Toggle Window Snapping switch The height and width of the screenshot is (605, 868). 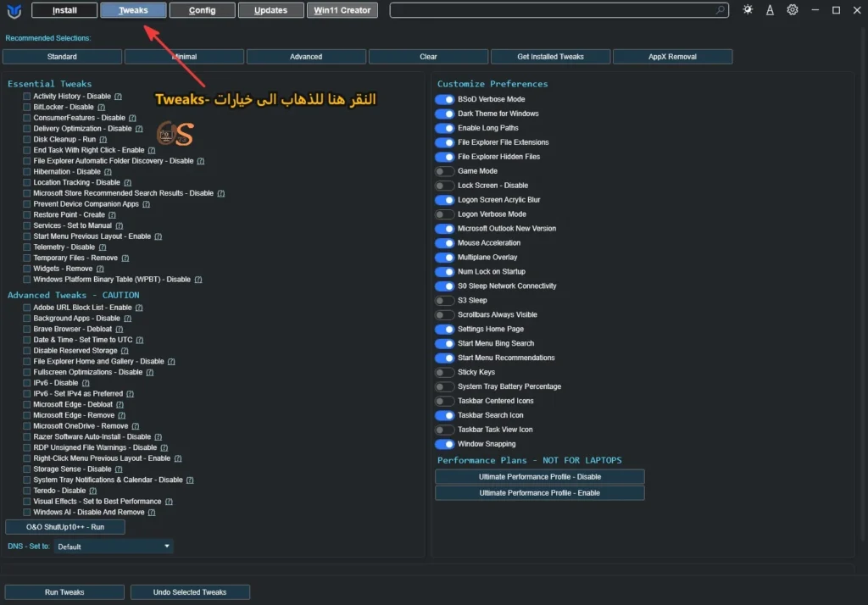click(444, 445)
